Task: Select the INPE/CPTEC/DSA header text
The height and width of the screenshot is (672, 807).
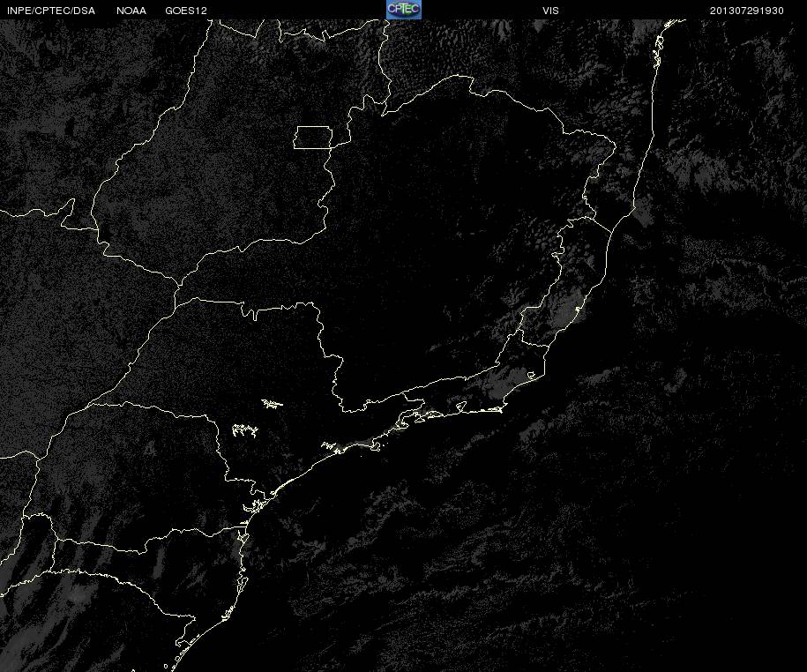Action: pyautogui.click(x=51, y=11)
